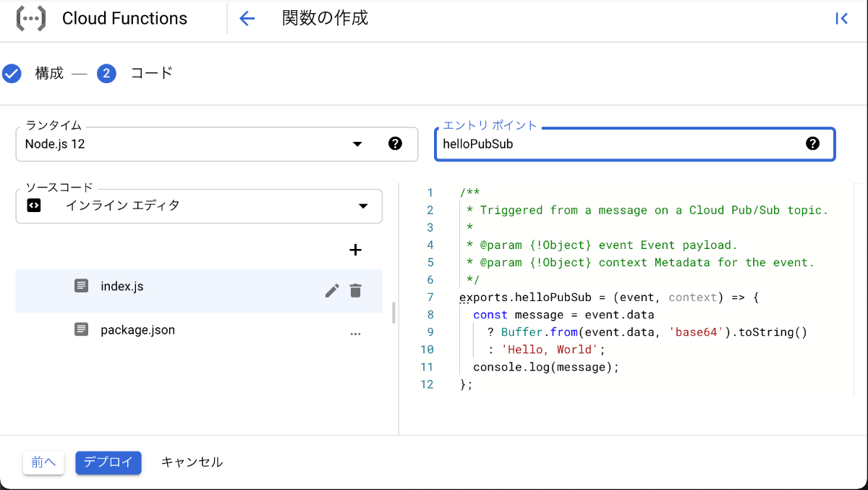The height and width of the screenshot is (490, 868).
Task: Click the キャンセル button
Action: (192, 462)
